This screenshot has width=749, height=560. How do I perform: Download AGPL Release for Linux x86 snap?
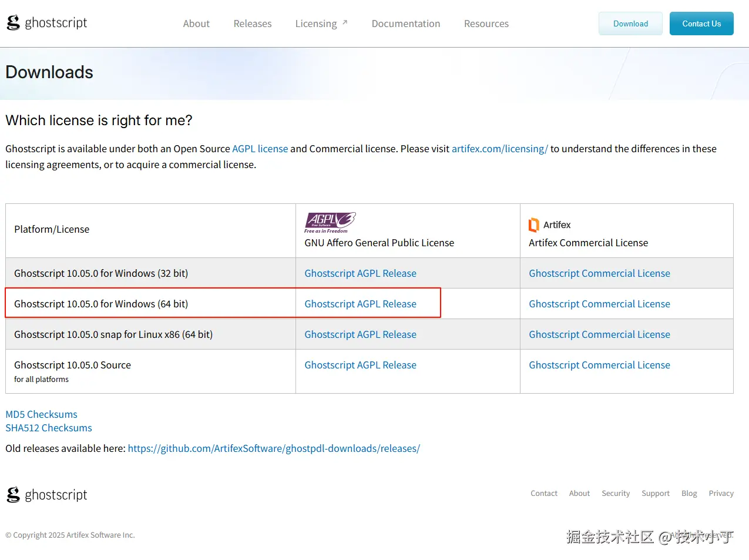(x=360, y=334)
